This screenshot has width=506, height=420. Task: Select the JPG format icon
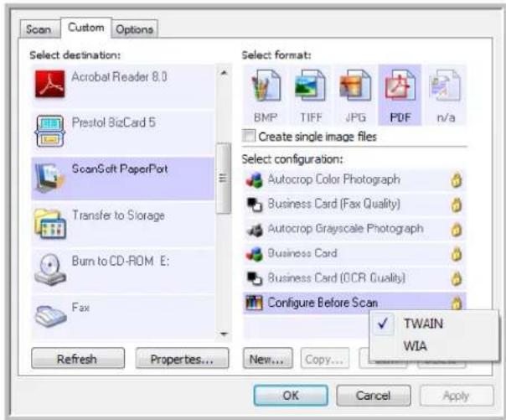pyautogui.click(x=355, y=86)
